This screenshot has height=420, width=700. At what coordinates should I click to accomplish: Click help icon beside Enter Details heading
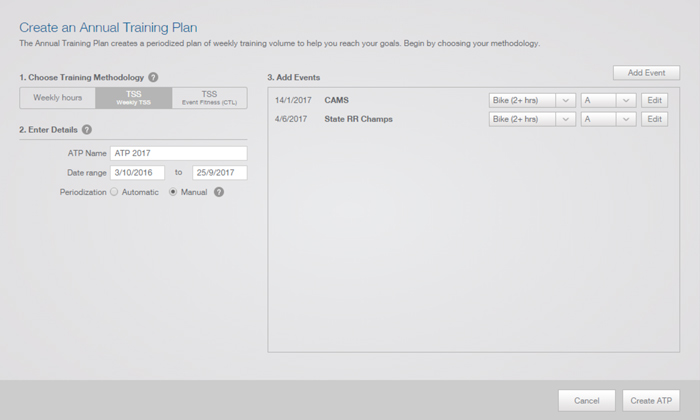point(87,129)
